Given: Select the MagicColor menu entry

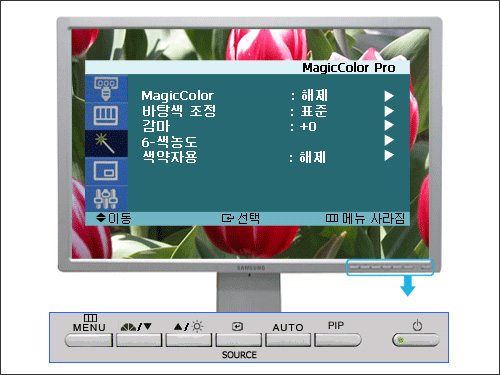Looking at the screenshot, I should point(177,96).
